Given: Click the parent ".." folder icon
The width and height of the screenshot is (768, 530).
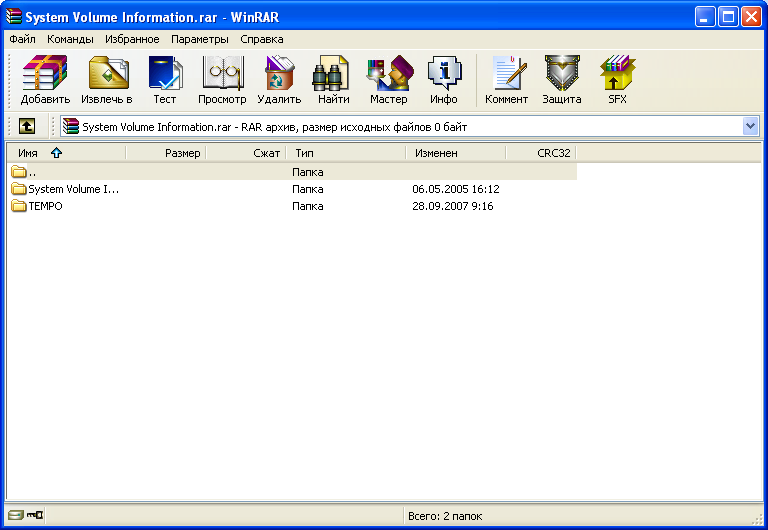Looking at the screenshot, I should click(x=19, y=171).
